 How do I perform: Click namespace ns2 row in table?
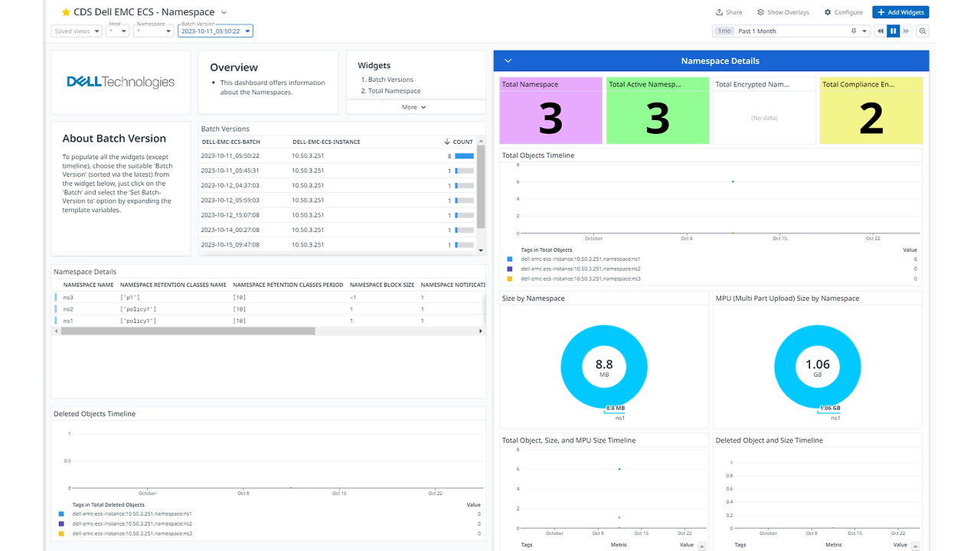pyautogui.click(x=269, y=309)
